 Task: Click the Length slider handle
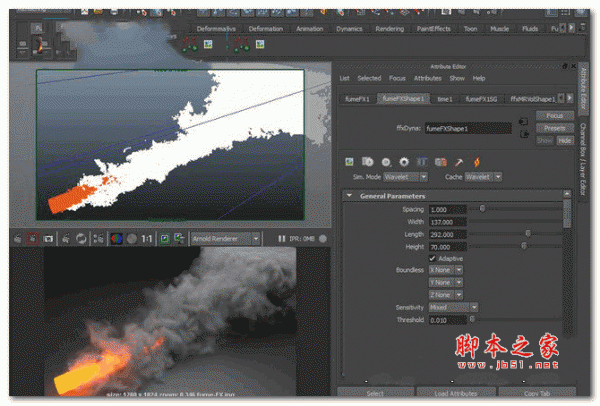528,233
